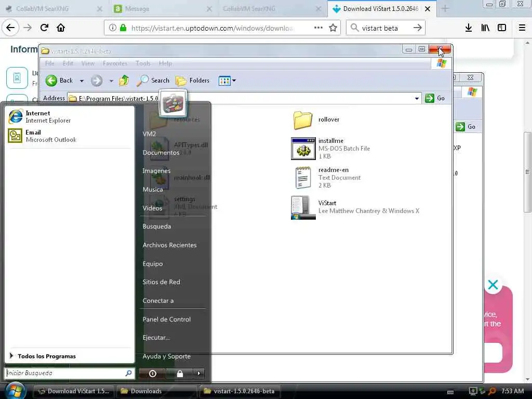
Task: Open page actions three-dots menu
Action: (318, 28)
